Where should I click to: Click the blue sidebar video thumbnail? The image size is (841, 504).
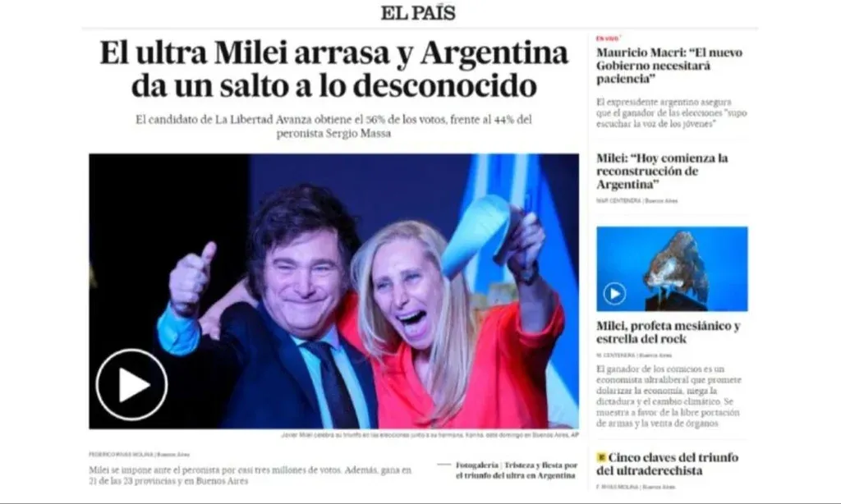click(x=672, y=268)
